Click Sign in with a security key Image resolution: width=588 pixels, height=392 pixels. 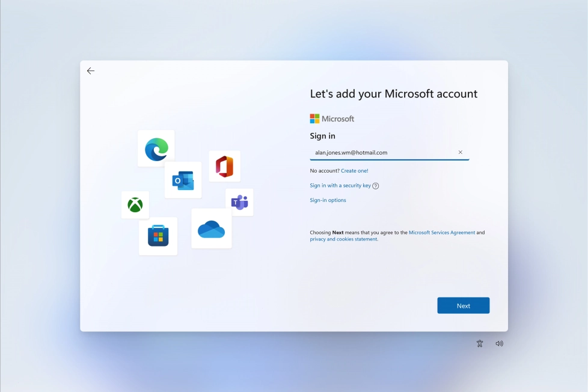coord(340,185)
